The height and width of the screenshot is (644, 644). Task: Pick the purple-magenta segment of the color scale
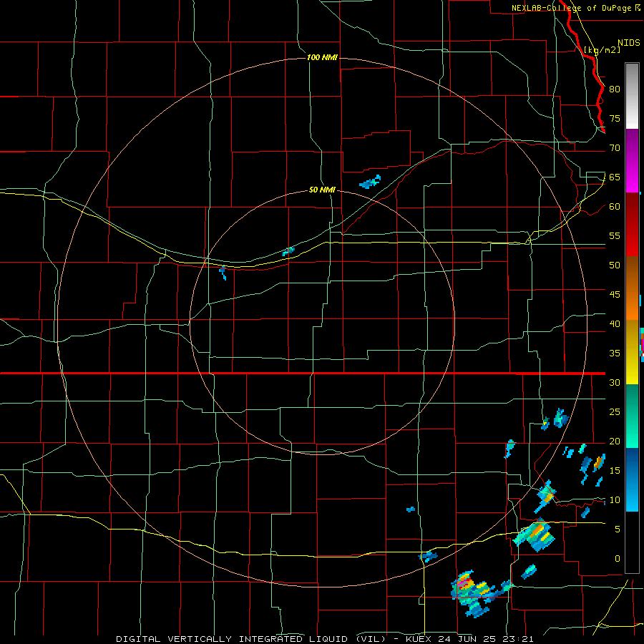coord(632,160)
